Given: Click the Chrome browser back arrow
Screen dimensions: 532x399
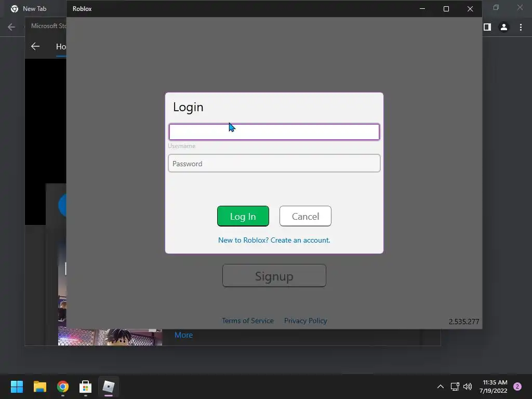Looking at the screenshot, I should (x=11, y=27).
